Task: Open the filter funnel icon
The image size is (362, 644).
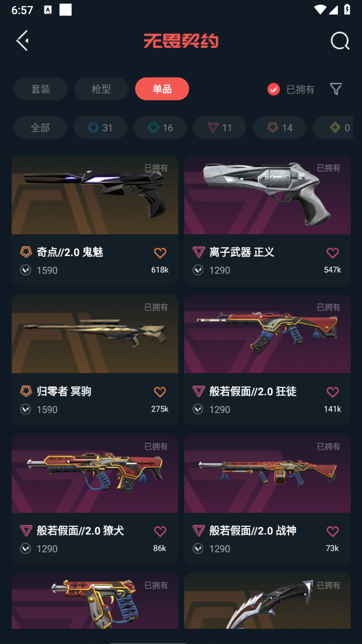Action: point(336,89)
